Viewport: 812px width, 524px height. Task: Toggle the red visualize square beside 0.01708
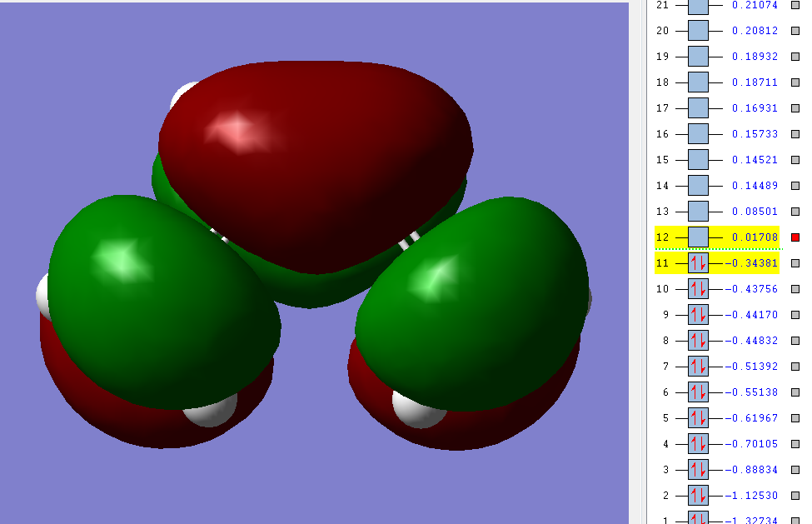(795, 237)
